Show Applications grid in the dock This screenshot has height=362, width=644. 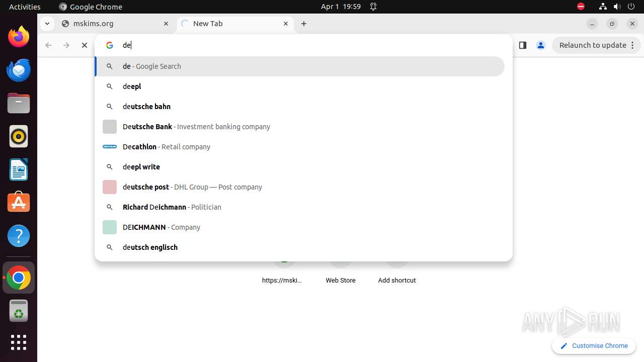click(x=19, y=342)
